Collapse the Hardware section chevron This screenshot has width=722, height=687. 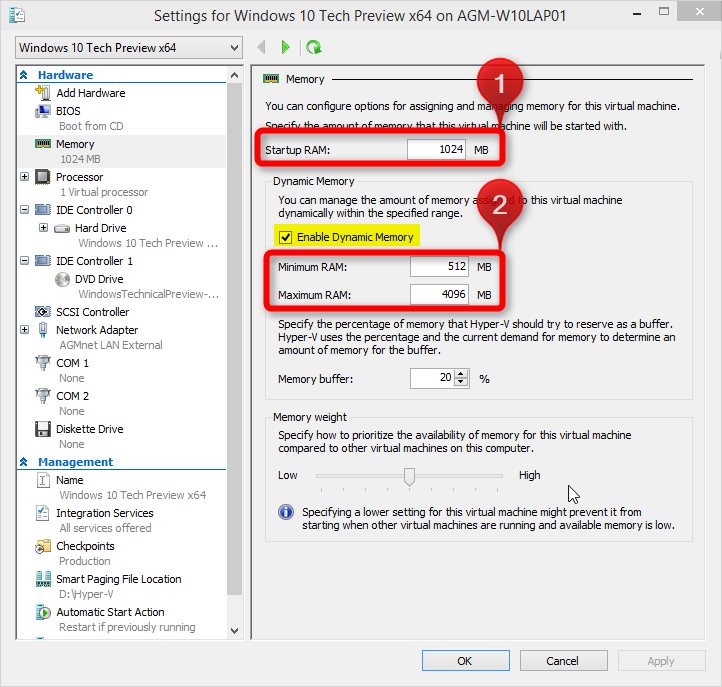24,75
